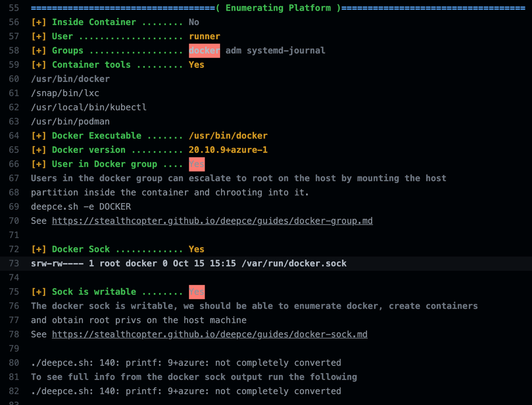The image size is (532, 405).
Task: Click the Enumerating Platform section header
Action: click(x=278, y=8)
